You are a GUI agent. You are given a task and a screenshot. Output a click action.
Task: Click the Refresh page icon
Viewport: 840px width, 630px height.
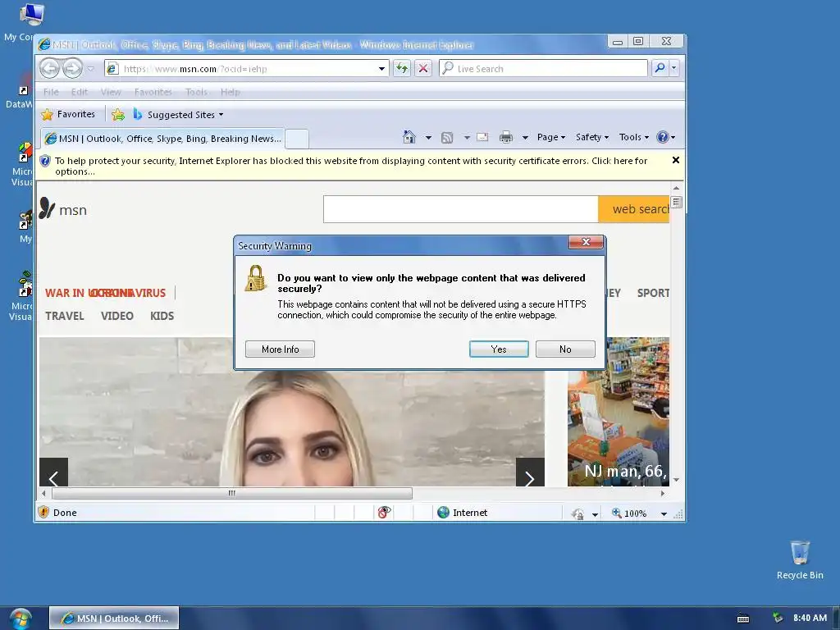pyautogui.click(x=402, y=68)
